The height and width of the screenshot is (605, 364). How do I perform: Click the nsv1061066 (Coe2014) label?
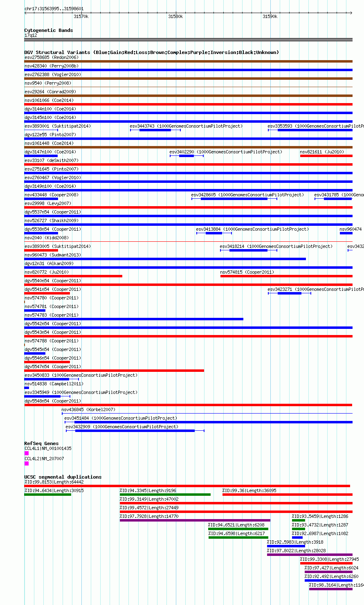[x=49, y=100]
